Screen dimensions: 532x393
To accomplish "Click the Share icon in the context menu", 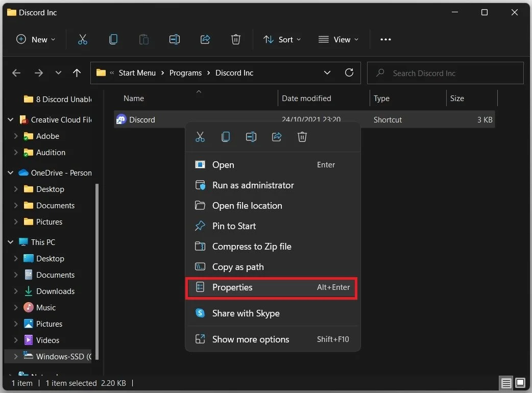I will 277,137.
